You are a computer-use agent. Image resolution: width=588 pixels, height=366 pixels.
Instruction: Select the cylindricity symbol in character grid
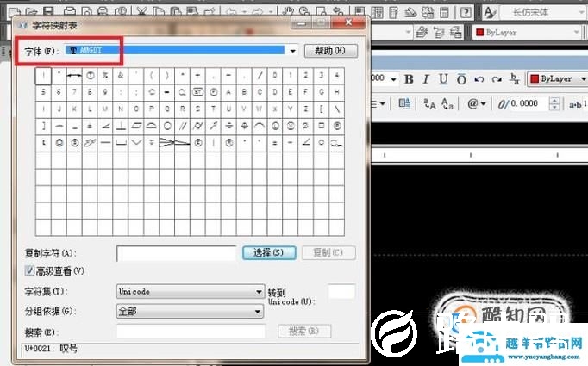pyautogui.click(x=197, y=126)
